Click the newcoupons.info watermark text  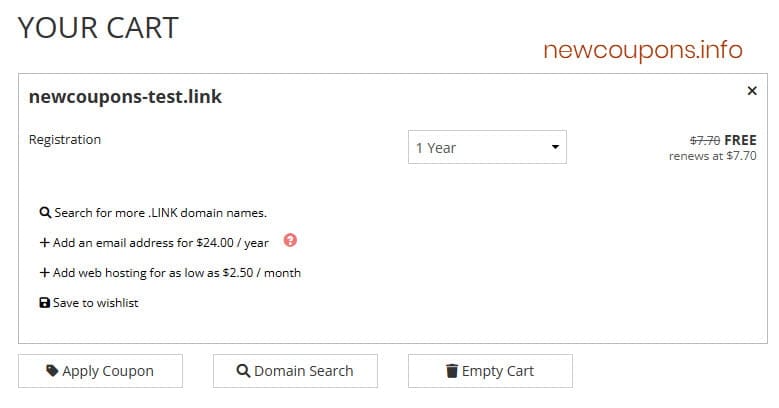coord(643,50)
